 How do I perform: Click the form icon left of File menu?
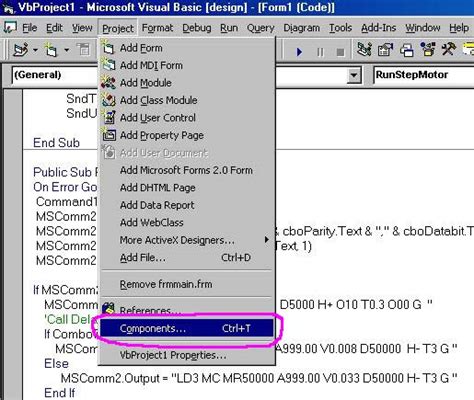(10, 27)
